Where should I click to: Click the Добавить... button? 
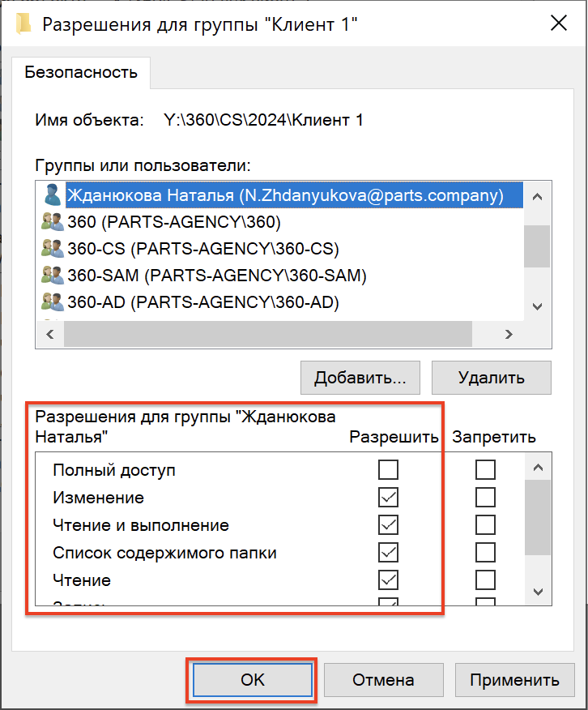360,378
